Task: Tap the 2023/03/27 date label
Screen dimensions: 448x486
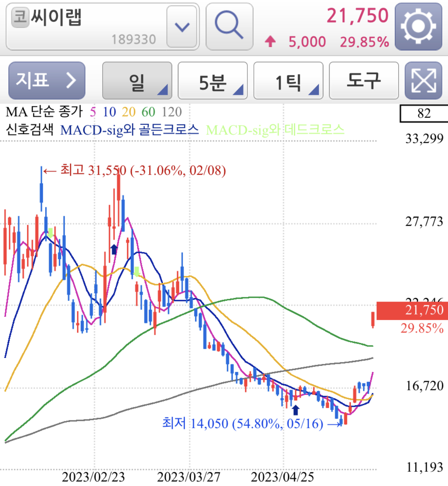Action: pyautogui.click(x=189, y=477)
